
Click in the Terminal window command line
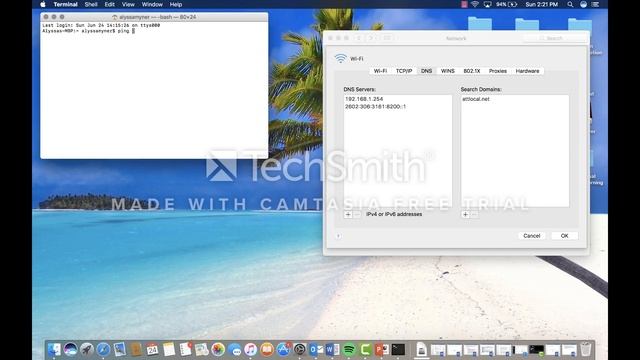(x=133, y=31)
